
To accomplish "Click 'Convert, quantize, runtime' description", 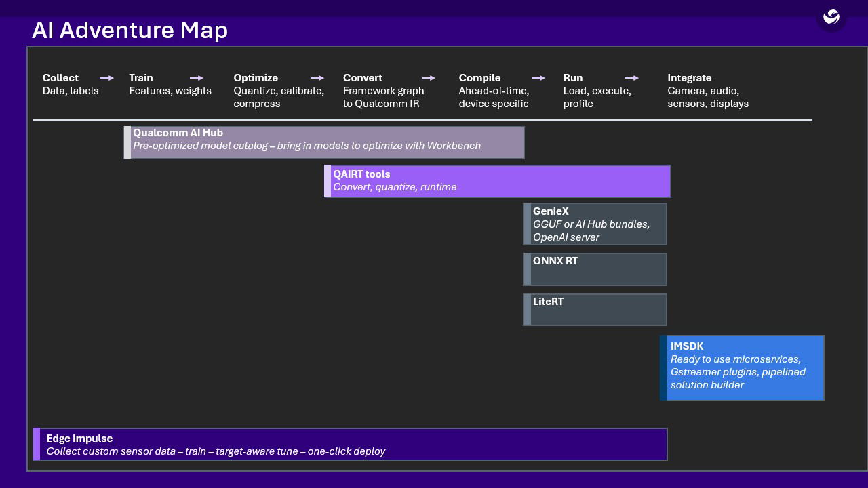I will tap(395, 187).
